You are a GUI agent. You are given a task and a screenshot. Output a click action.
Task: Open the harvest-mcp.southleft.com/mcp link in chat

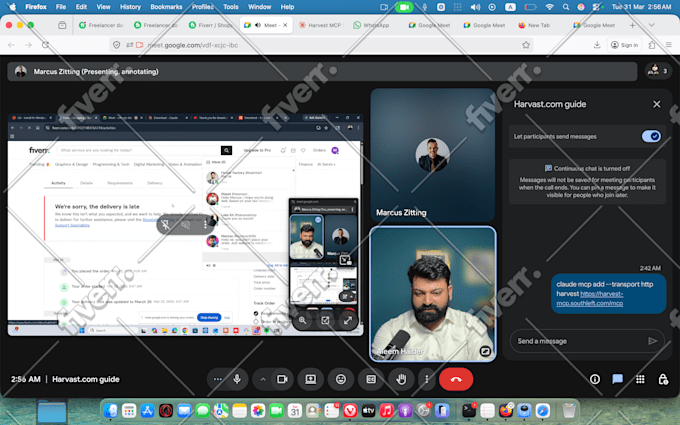pos(590,298)
